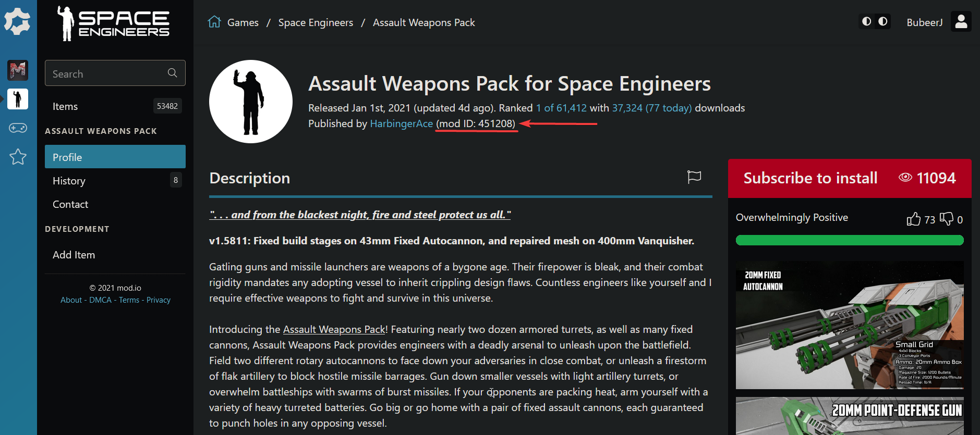
Task: Open the Profile sidebar tab
Action: click(x=115, y=157)
